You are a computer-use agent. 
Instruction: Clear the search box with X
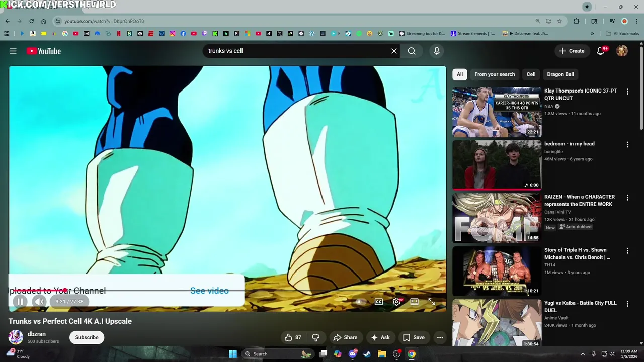click(x=394, y=51)
